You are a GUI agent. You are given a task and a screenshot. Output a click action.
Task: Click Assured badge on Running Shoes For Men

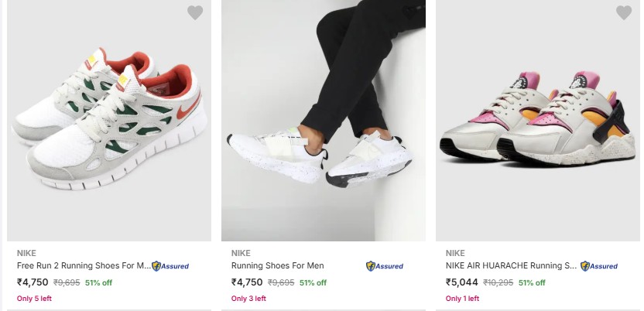(385, 266)
